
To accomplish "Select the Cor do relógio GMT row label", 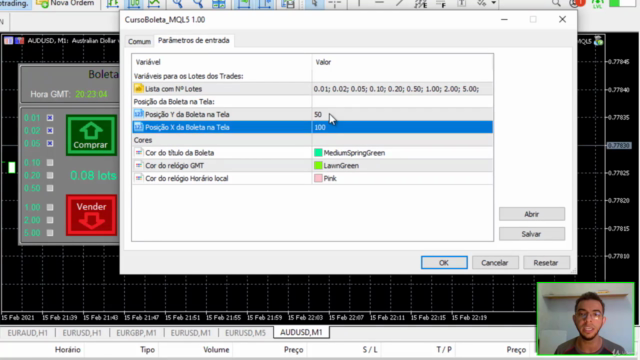I will (x=175, y=165).
